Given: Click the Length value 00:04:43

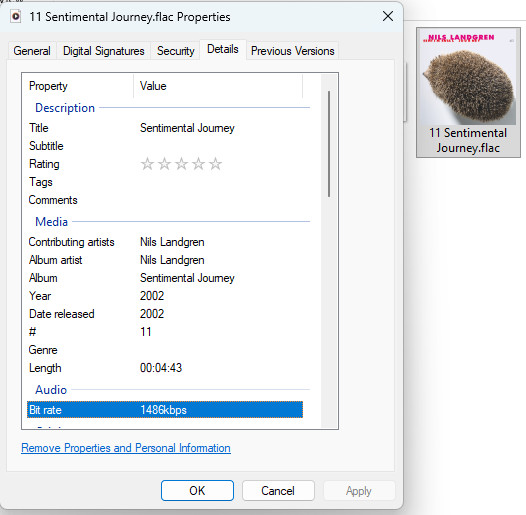Looking at the screenshot, I should [161, 368].
